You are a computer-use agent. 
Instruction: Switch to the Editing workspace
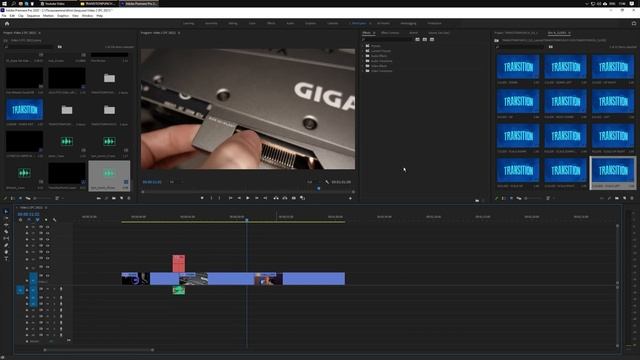pyautogui.click(x=233, y=24)
